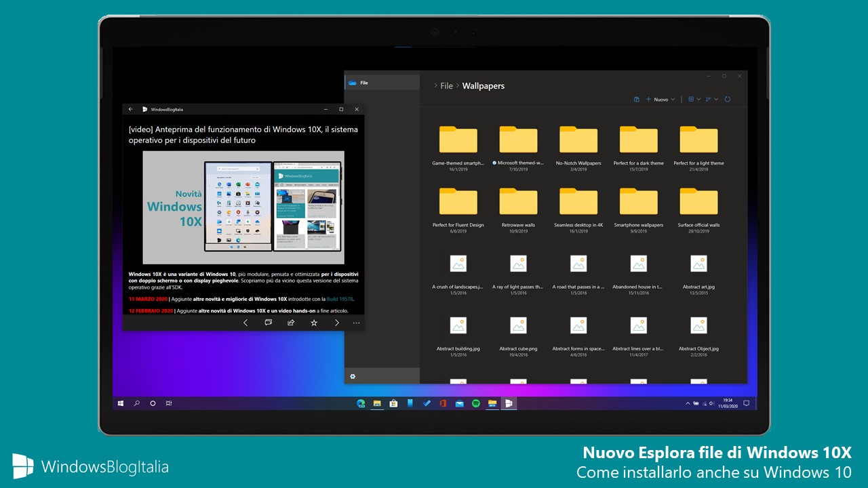Select the File entry in the sidebar
Screen dimensions: 868x488
click(382, 83)
